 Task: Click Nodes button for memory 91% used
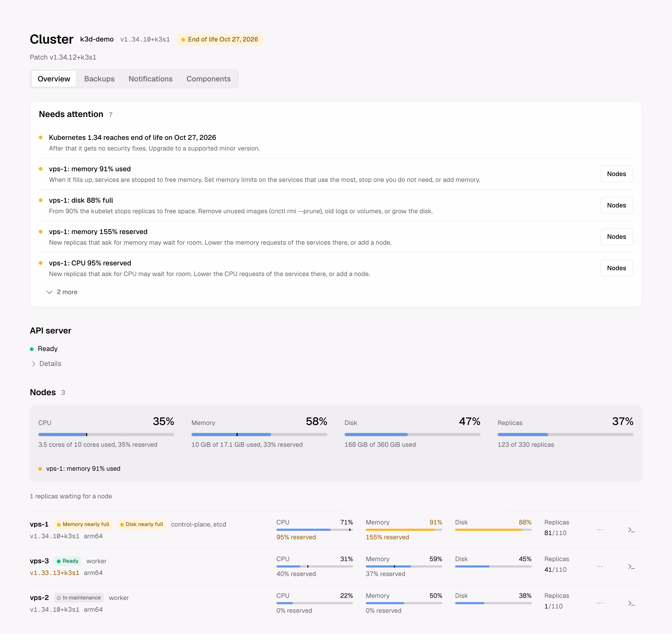pos(616,174)
